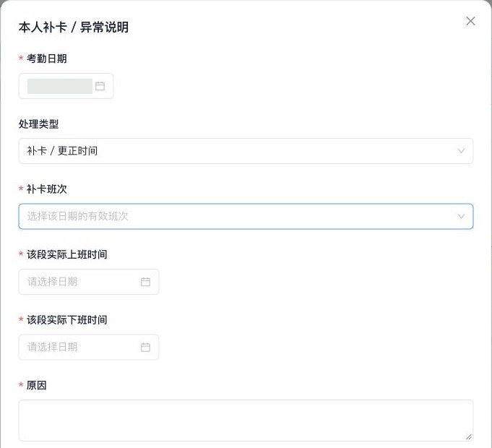This screenshot has height=448, width=492.
Task: Click the resize handle of 原因 textarea
Action: point(469,436)
